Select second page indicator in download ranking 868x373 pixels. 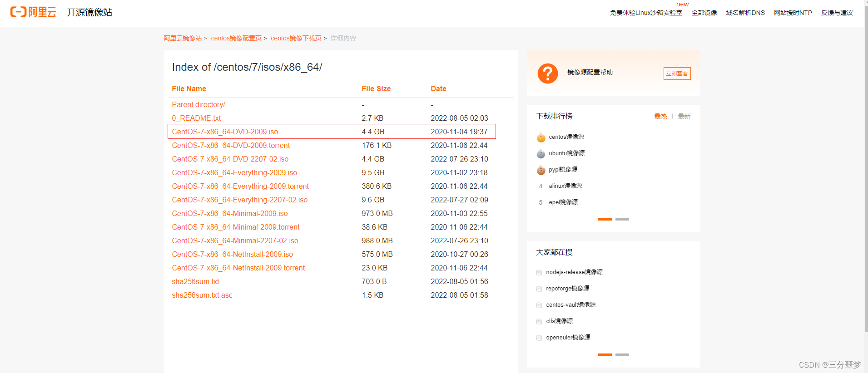(x=622, y=219)
